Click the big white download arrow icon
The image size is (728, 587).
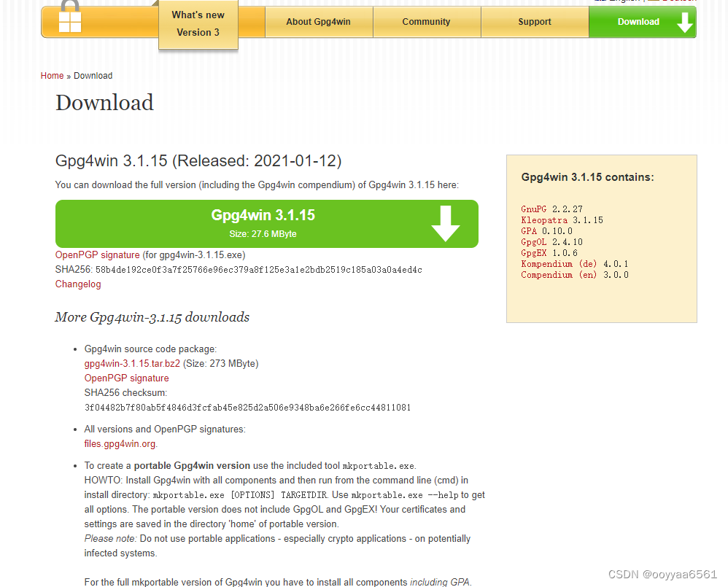[x=445, y=223]
